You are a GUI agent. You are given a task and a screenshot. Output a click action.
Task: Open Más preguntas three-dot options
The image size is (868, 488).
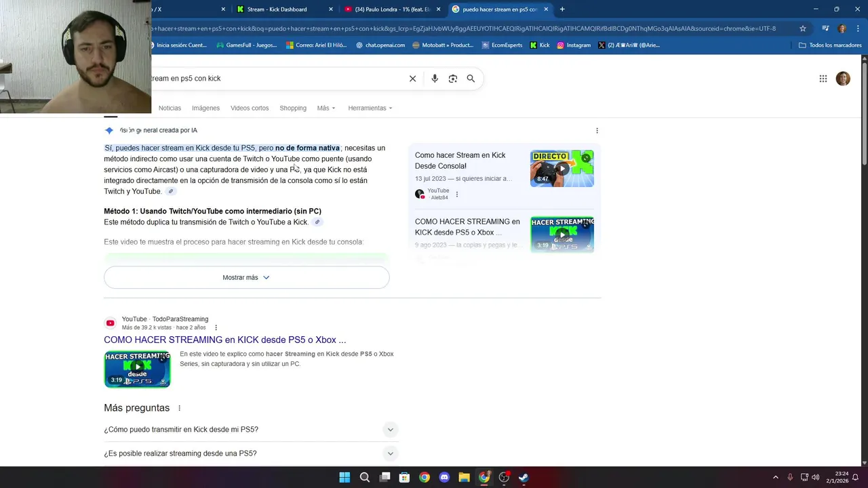(180, 408)
